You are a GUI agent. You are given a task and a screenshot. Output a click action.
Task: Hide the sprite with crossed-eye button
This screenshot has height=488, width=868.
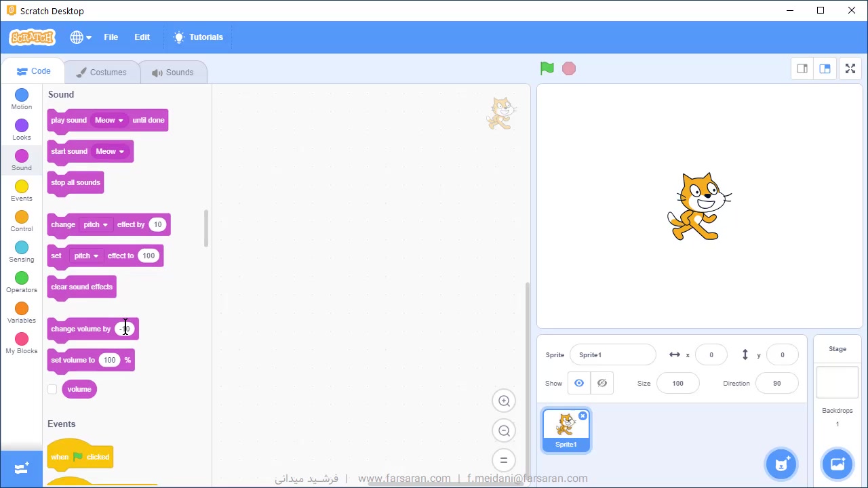[x=601, y=383]
